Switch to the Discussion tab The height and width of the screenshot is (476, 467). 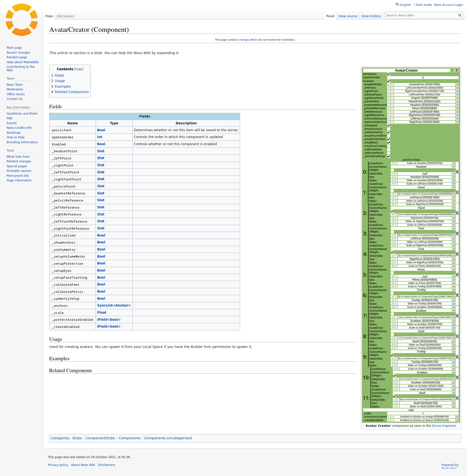point(65,16)
